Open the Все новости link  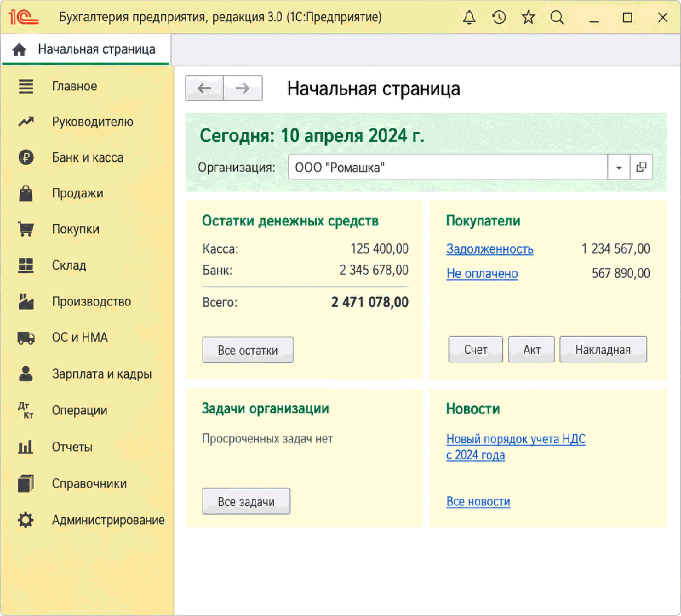[478, 501]
